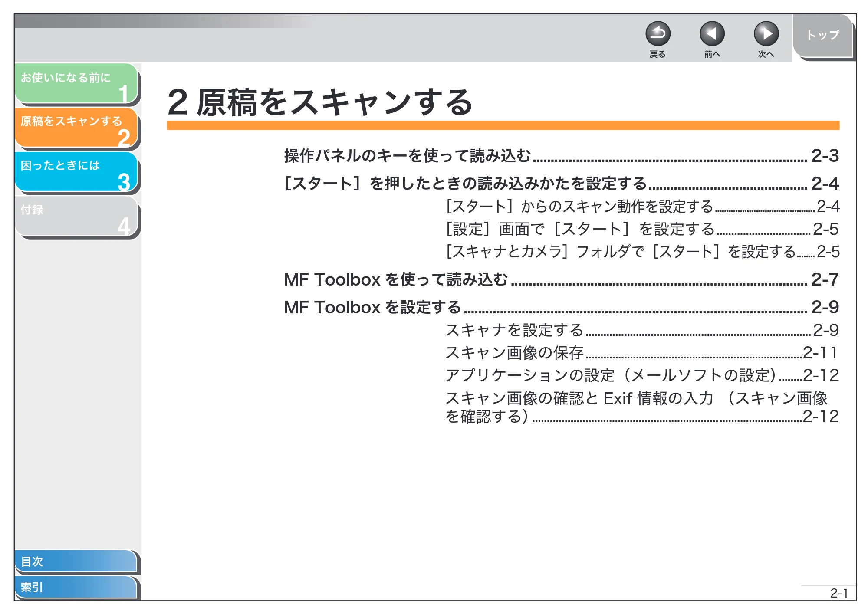The height and width of the screenshot is (614, 868).
Task: Open スキャン画像の保存 link
Action: (643, 352)
